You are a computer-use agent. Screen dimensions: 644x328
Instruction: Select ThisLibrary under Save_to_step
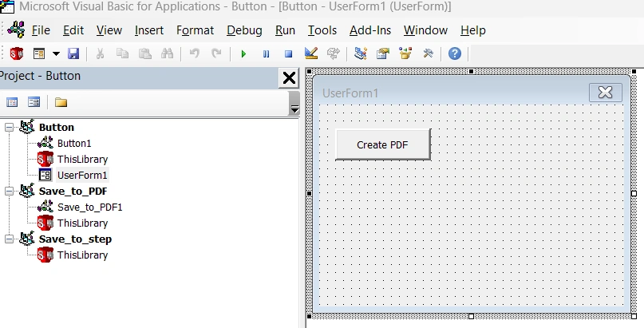[x=82, y=255]
